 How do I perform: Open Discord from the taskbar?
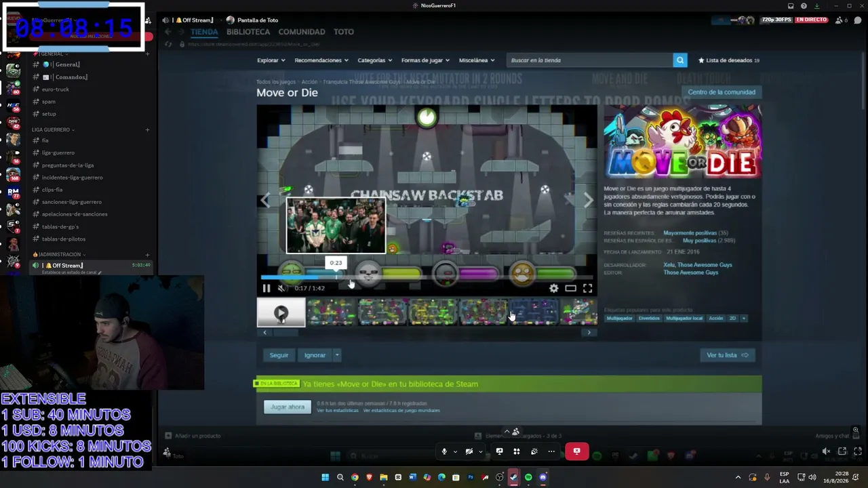coord(542,477)
